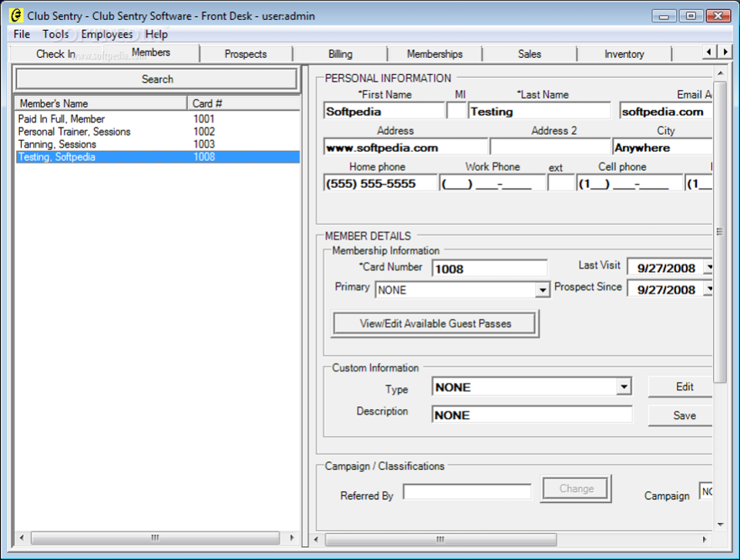The height and width of the screenshot is (560, 740).
Task: Open the Memberships tab
Action: (x=435, y=54)
